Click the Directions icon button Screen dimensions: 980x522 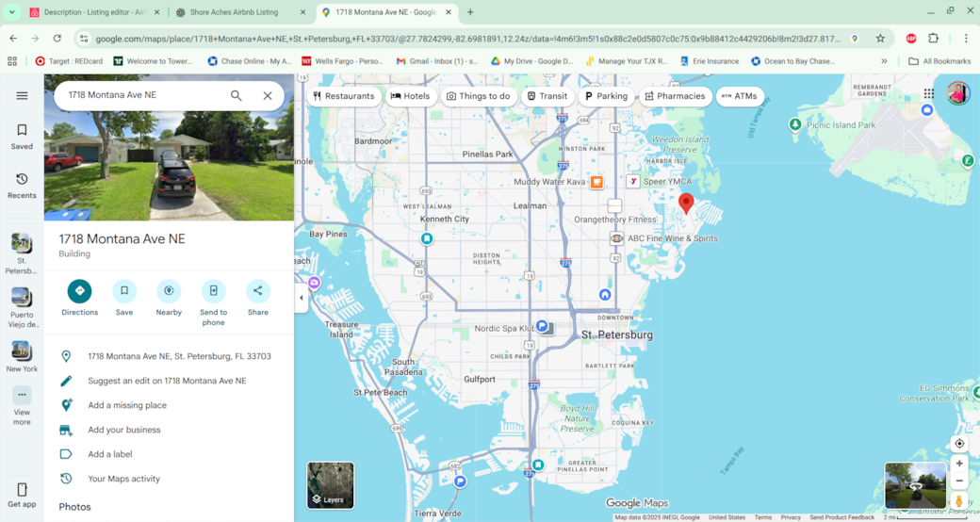tap(79, 291)
